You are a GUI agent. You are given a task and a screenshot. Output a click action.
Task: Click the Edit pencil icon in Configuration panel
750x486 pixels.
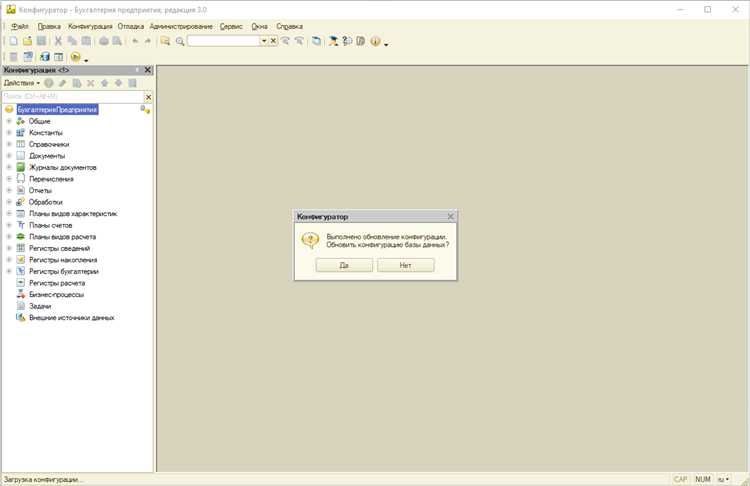click(62, 83)
